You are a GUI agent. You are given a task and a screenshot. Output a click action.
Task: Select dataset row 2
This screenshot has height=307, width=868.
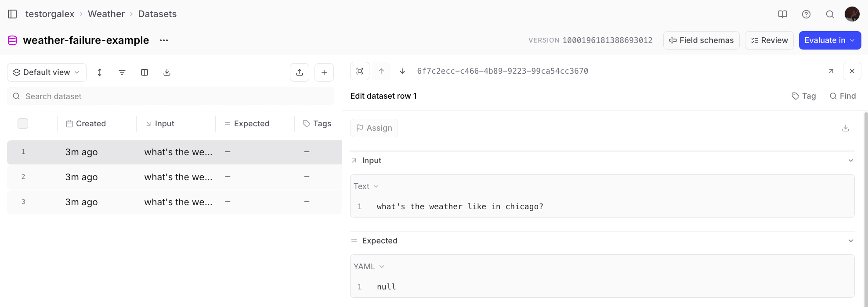(x=174, y=177)
